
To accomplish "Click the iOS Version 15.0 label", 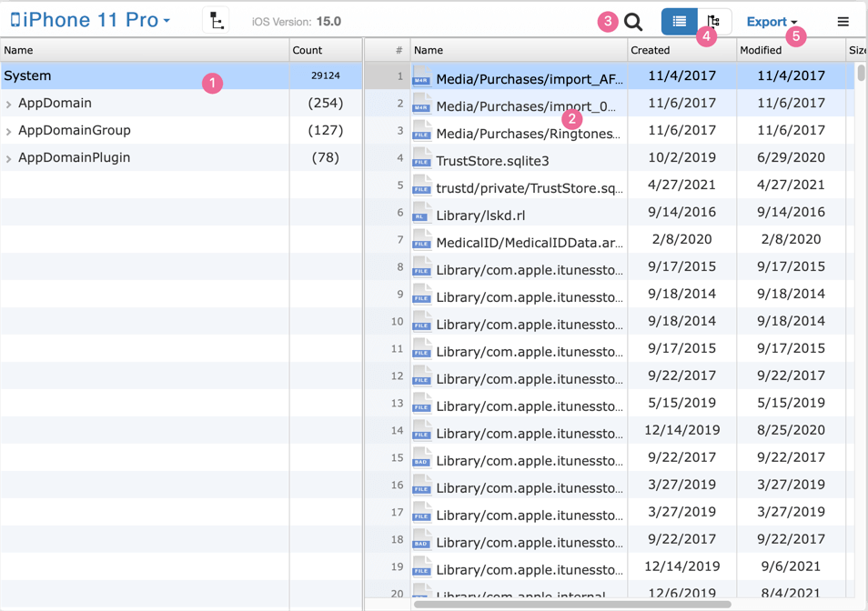I will 297,22.
